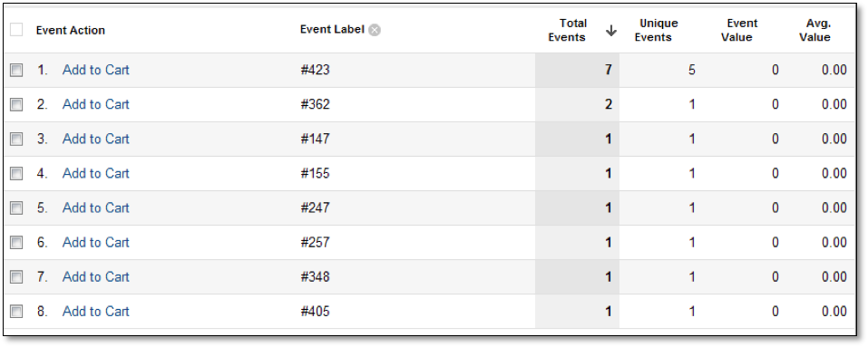
Task: Tick the checkbox for row 4 #155
Action: point(16,174)
